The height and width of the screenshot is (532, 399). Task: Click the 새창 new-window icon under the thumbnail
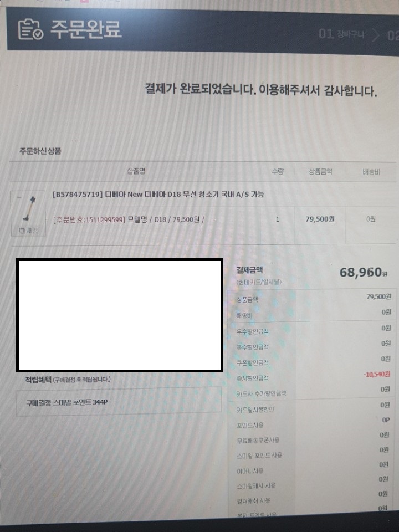tap(28, 231)
